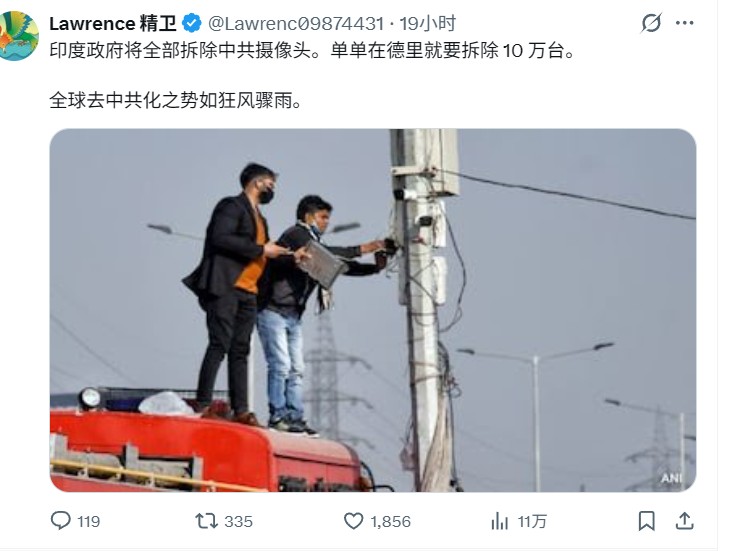Open the attached photo of men on truck
The image size is (730, 551).
click(373, 310)
